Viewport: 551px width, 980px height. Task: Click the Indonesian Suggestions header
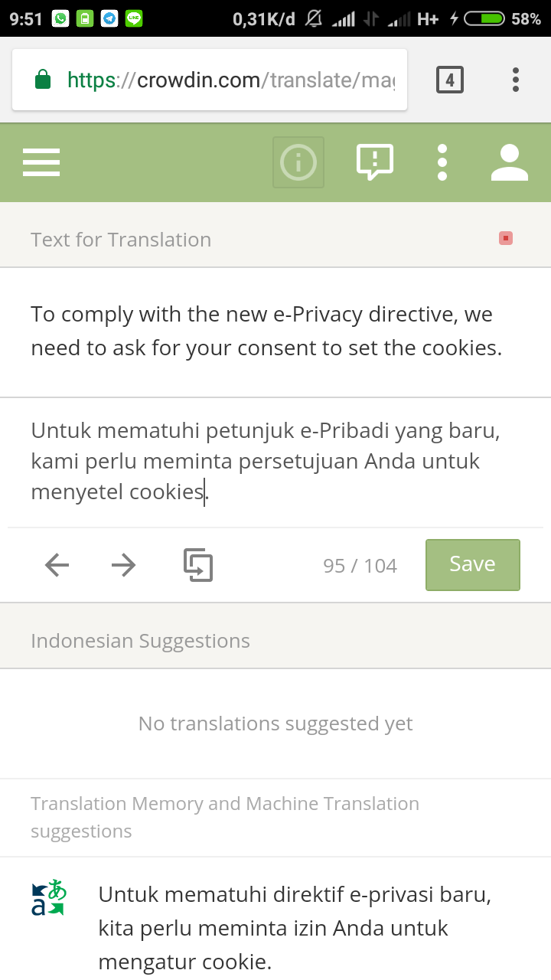click(x=140, y=641)
